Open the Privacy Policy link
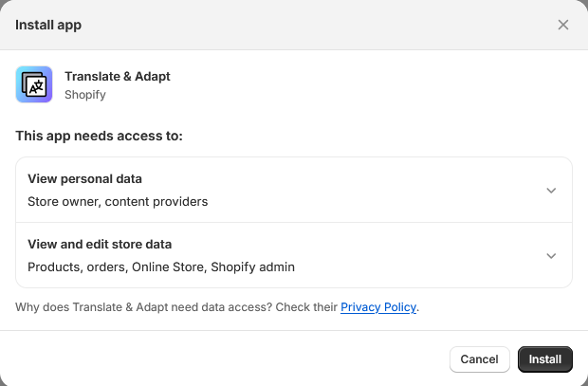Viewport: 588px width, 386px height. click(378, 307)
